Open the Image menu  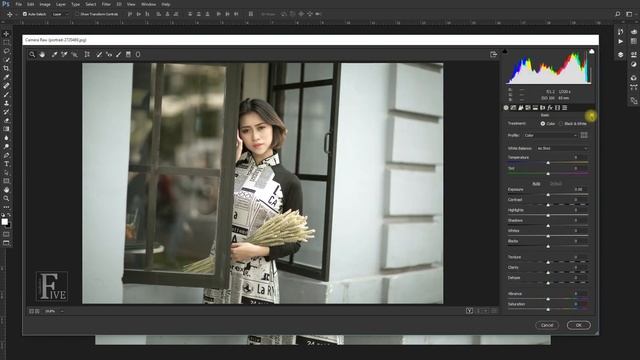coord(45,4)
